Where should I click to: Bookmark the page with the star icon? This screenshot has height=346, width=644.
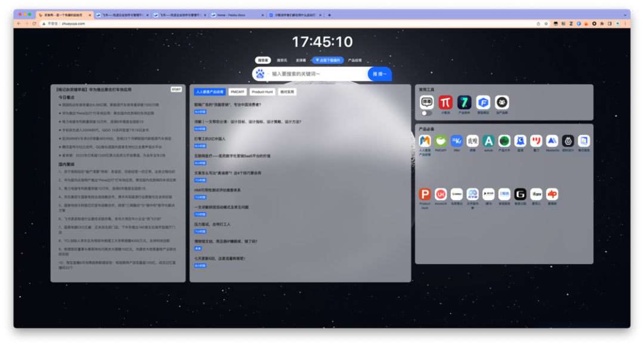tap(546, 24)
